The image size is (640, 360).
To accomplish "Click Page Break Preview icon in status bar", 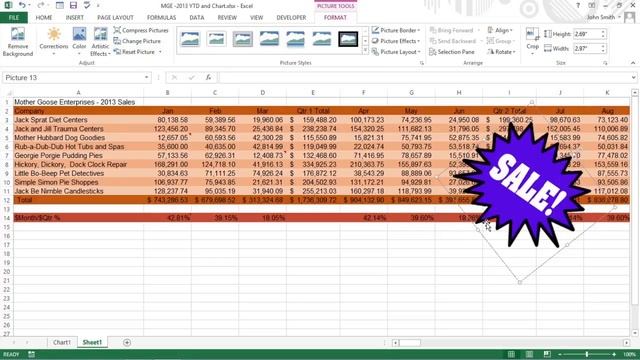I will 547,354.
